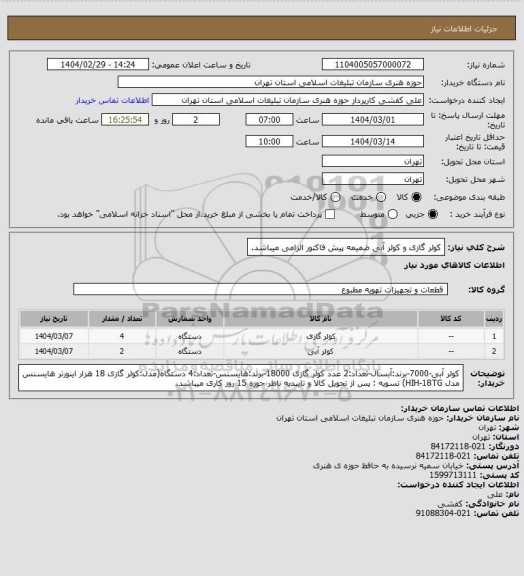Click the buyer organization name in contact section
The image size is (524, 576).
(x=360, y=418)
